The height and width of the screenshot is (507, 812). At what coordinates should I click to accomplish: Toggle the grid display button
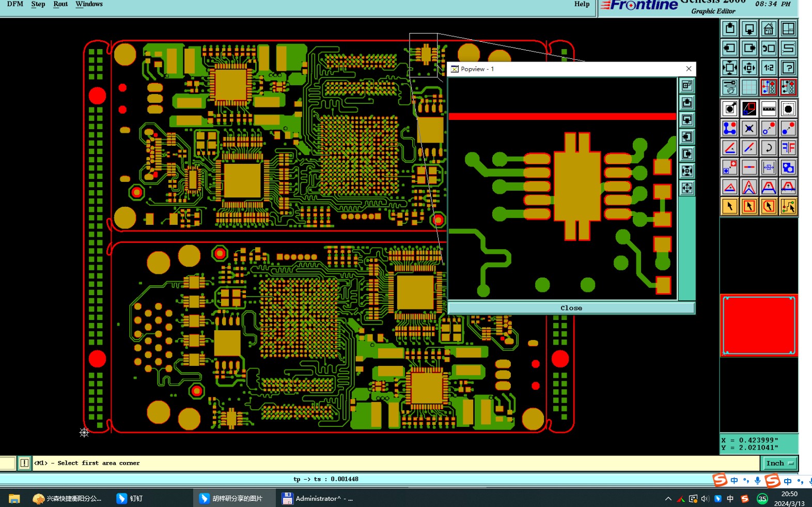(749, 87)
